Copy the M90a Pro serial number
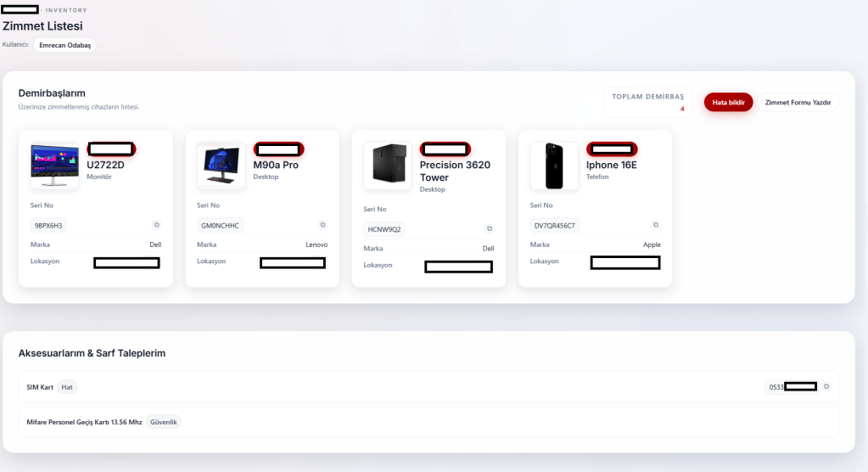Viewport: 868px width, 472px height. point(322,225)
